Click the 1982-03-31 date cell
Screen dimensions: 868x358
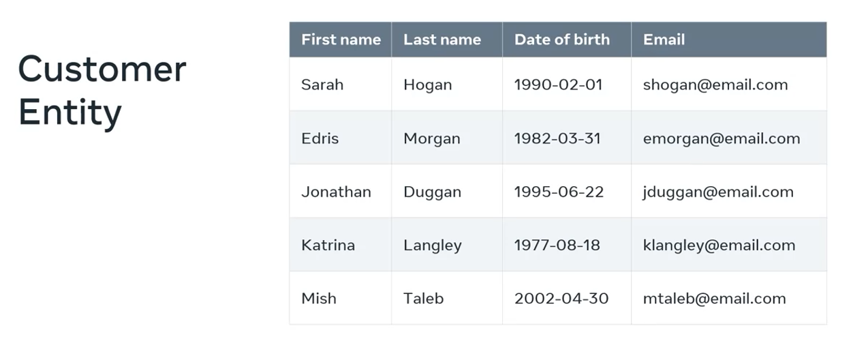click(x=557, y=138)
